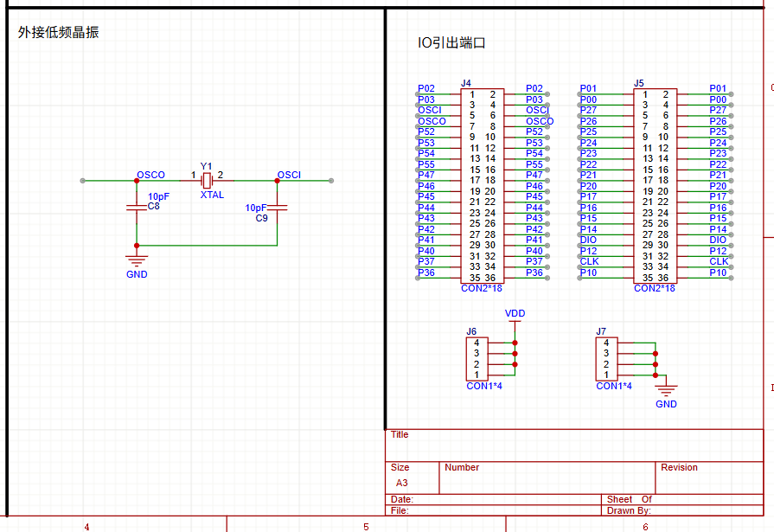The height and width of the screenshot is (532, 774).
Task: Select the 外接低频晶振 text label
Action: point(58,32)
